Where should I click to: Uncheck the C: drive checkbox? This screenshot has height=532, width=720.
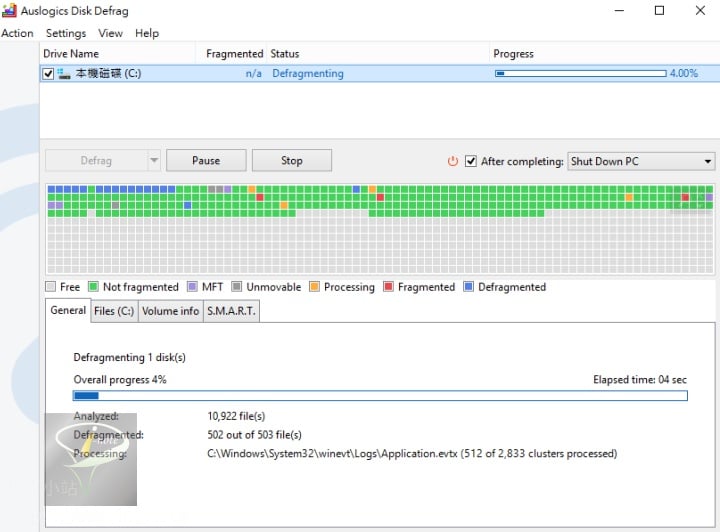tap(48, 74)
